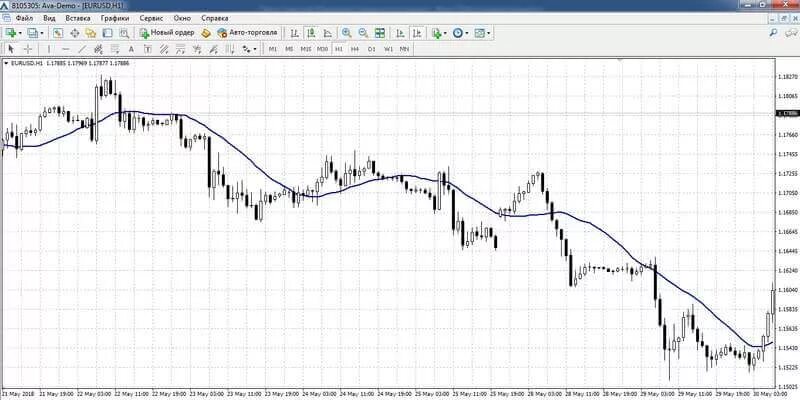800x400 pixels.
Task: Switch timeframe to MN
Action: point(405,49)
